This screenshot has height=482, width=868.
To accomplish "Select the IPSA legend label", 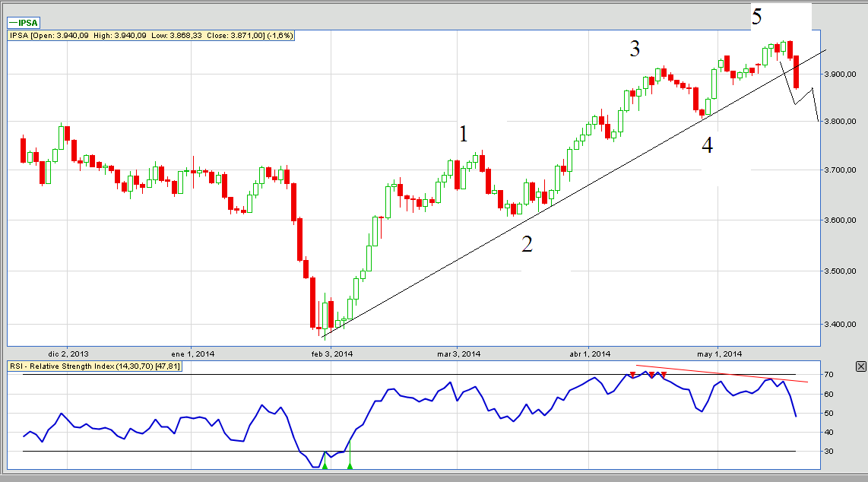I will tap(24, 23).
